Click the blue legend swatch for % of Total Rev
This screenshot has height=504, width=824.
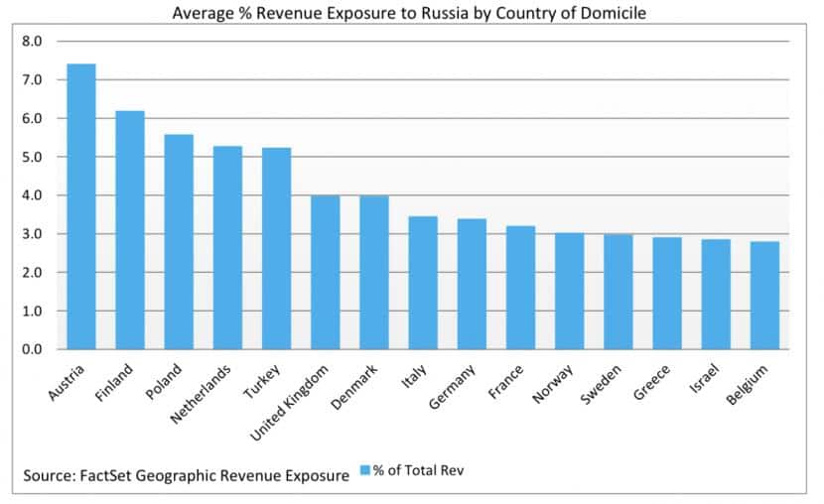[x=363, y=470]
